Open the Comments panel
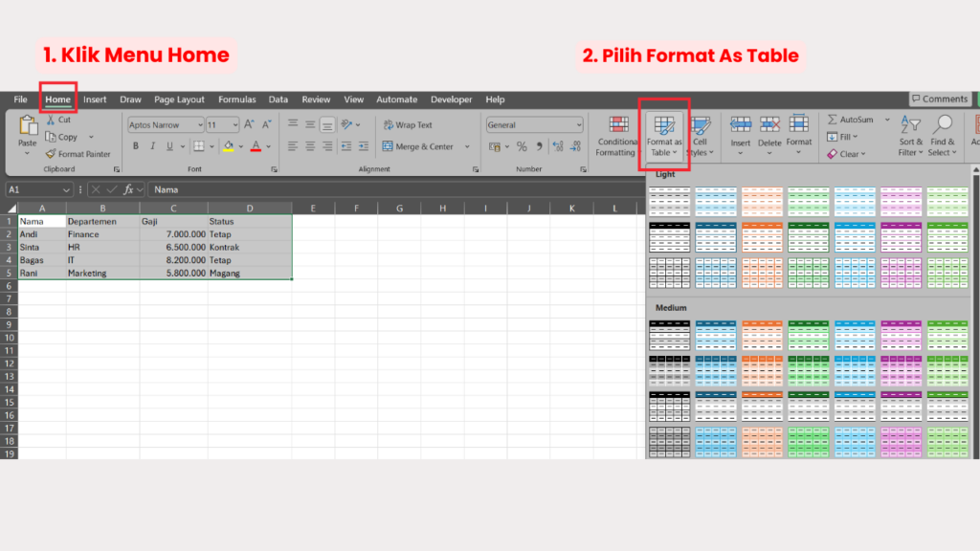980x551 pixels. (940, 99)
